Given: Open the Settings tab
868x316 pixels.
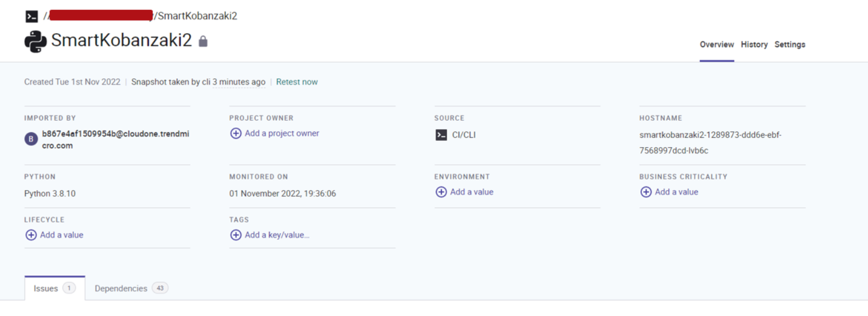Looking at the screenshot, I should 790,45.
